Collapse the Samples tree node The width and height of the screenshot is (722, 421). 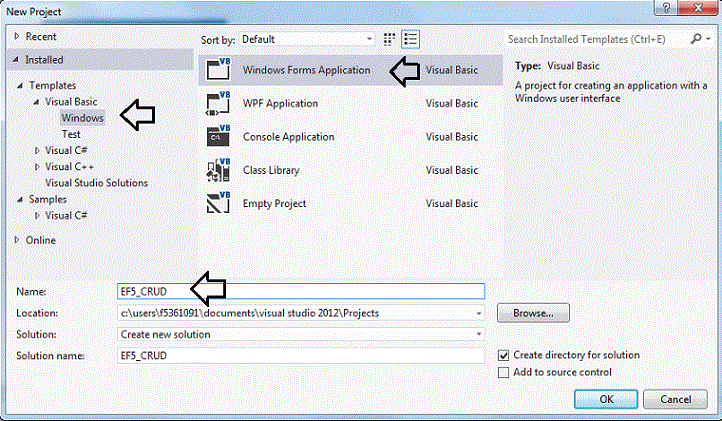click(20, 199)
